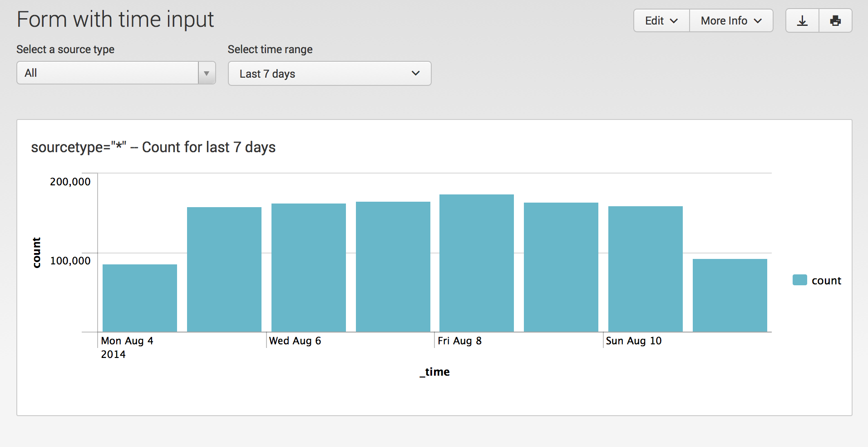Click the Thu Aug 7 bar

tap(393, 267)
